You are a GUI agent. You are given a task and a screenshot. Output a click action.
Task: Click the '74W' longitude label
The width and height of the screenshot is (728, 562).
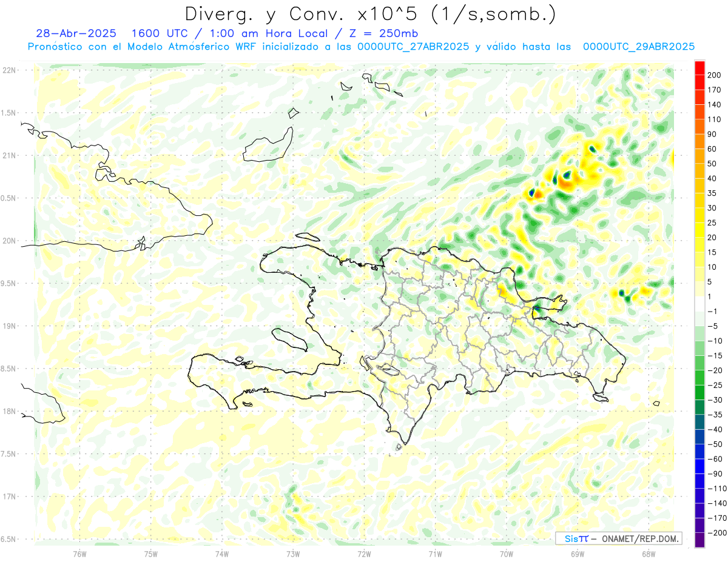pyautogui.click(x=222, y=554)
